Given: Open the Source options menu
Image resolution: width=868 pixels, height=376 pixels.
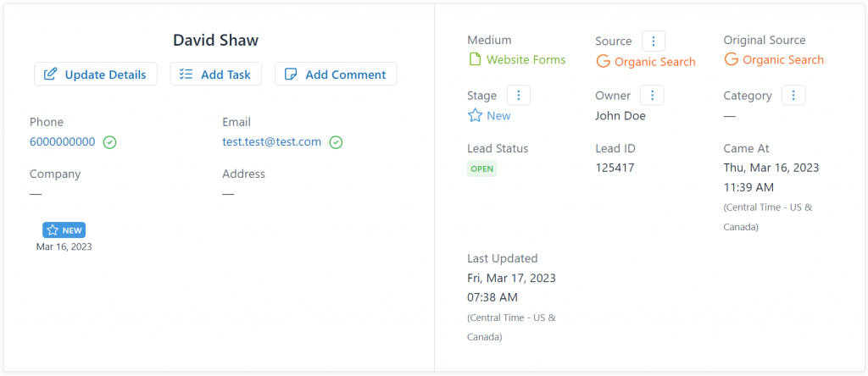Looking at the screenshot, I should (x=654, y=41).
